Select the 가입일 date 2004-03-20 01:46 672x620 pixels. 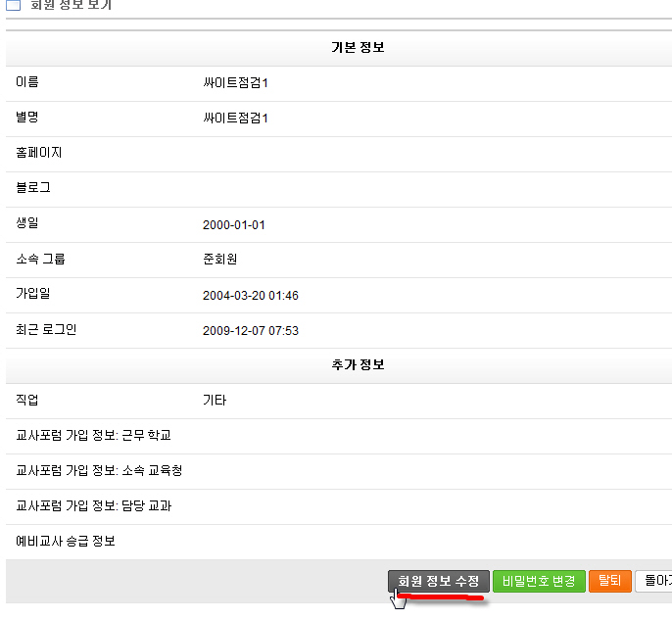250,295
